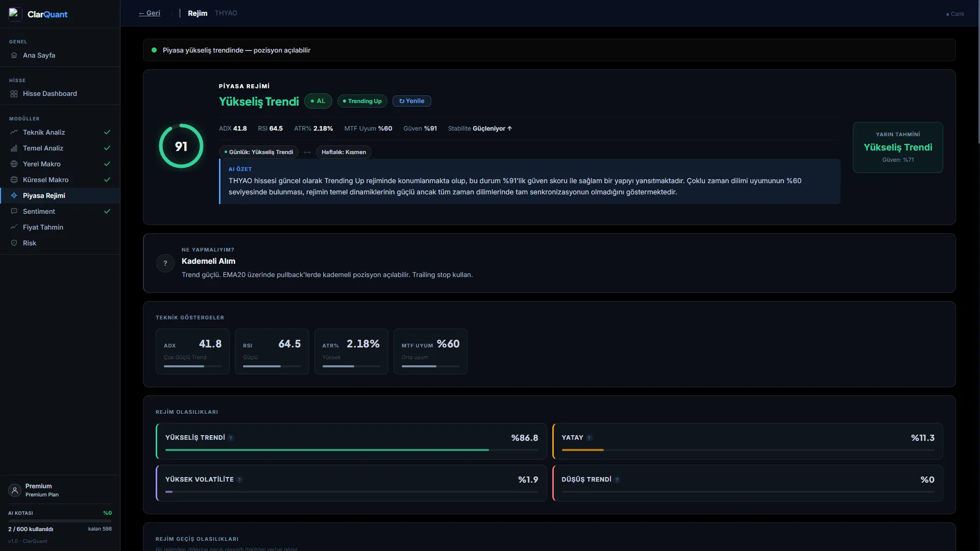Image resolution: width=980 pixels, height=551 pixels.
Task: Click the checkmark beside Sentiment
Action: click(107, 212)
